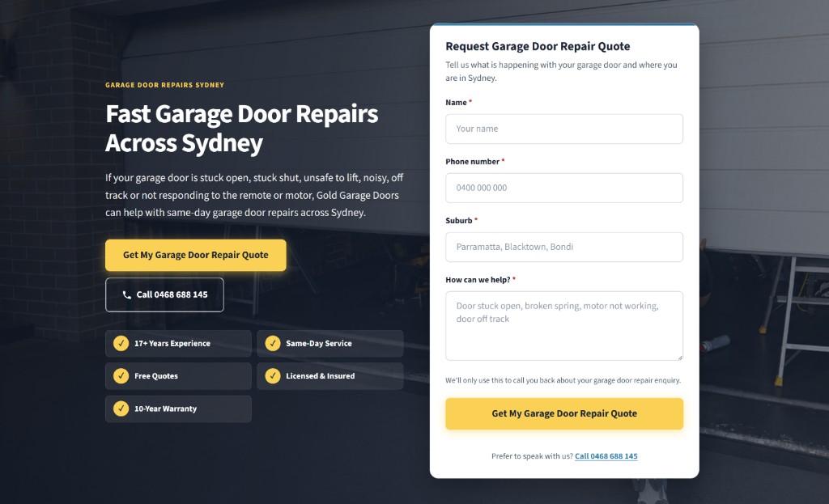
Task: Click the checkmark icon for 10-Year Warranty
Action: (x=121, y=409)
